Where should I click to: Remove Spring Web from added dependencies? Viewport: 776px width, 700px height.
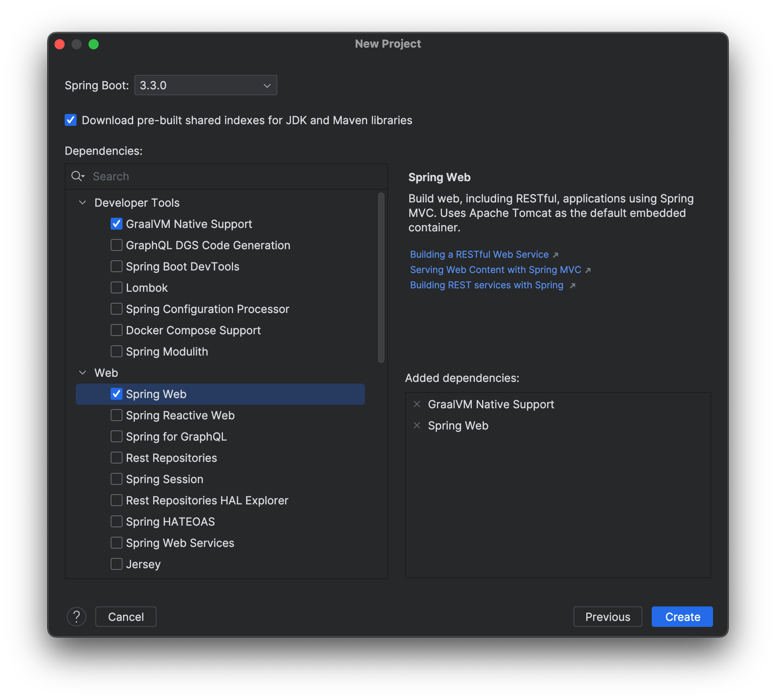[417, 425]
